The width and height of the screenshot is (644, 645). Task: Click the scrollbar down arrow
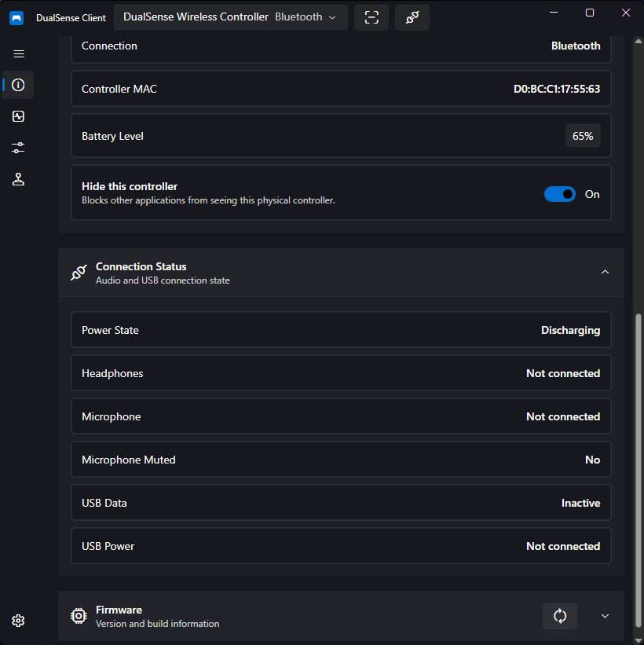pyautogui.click(x=638, y=641)
